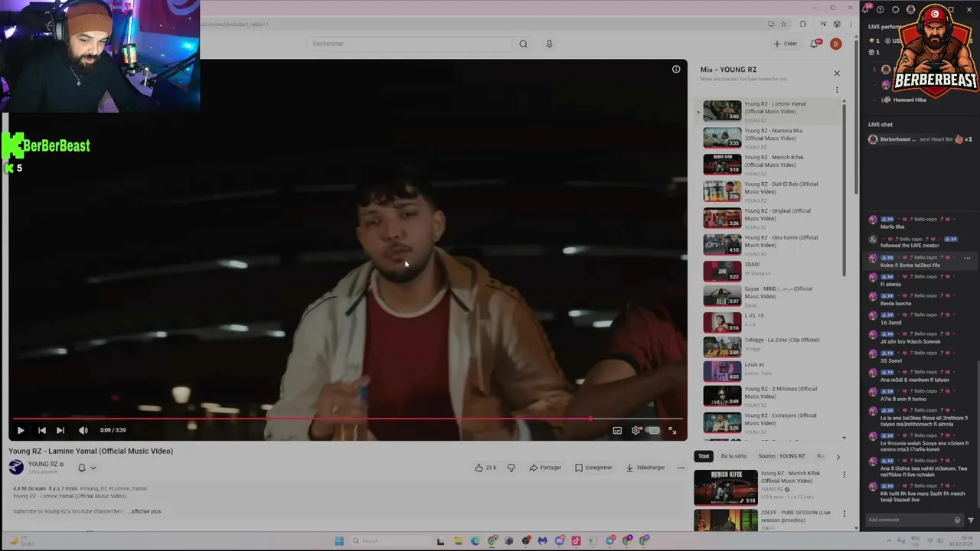
Task: Play Tchiggy - La Zone from the mix
Action: pyautogui.click(x=772, y=346)
